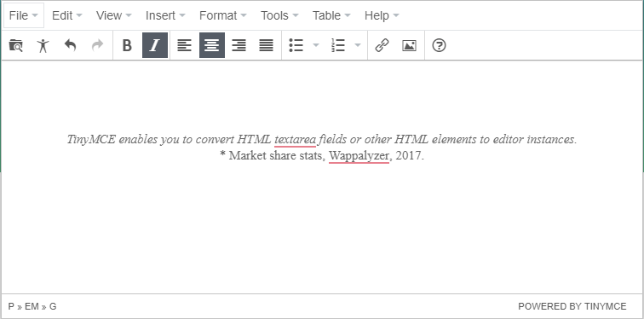This screenshot has width=644, height=319.
Task: Click the greyed redo arrow
Action: pos(97,45)
